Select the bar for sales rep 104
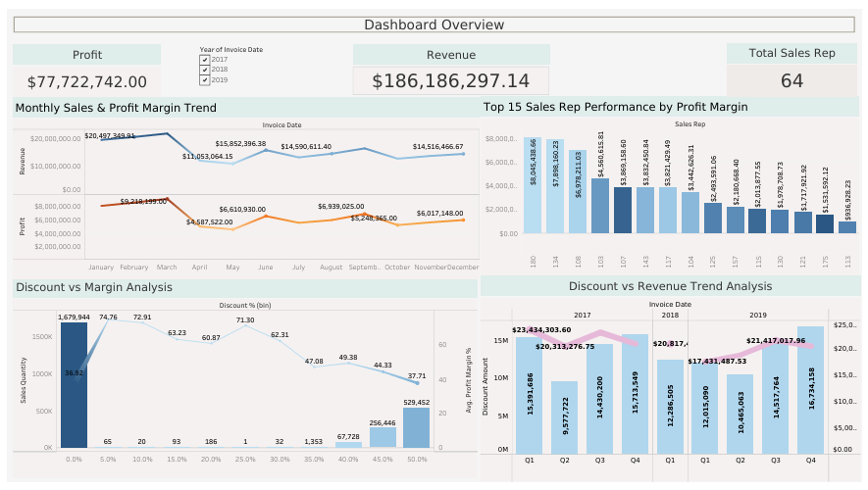Viewport: 868px width, 490px height. pyautogui.click(x=690, y=213)
